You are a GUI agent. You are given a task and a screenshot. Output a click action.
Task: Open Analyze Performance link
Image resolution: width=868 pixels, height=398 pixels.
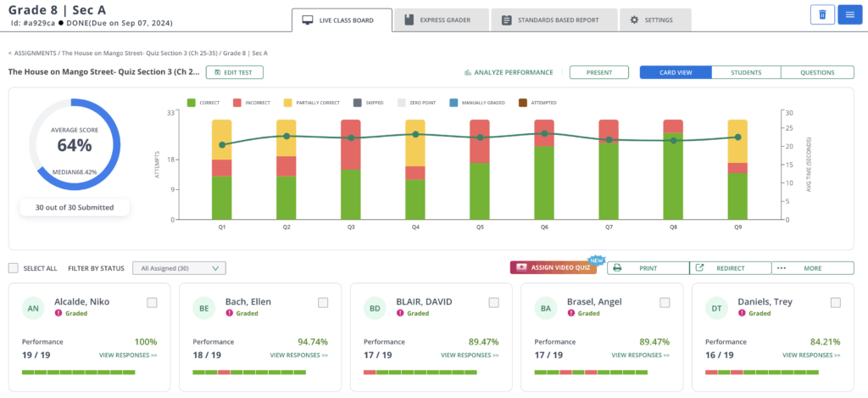509,73
